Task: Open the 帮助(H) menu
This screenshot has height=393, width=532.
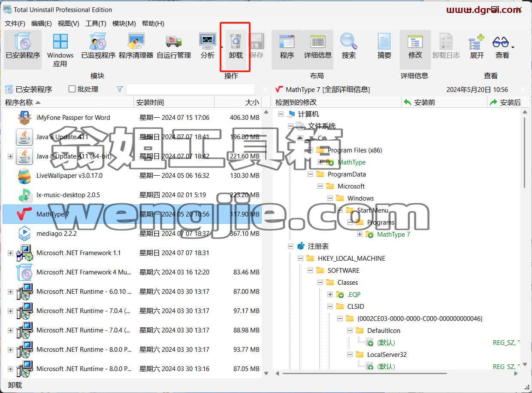Action: coord(153,24)
